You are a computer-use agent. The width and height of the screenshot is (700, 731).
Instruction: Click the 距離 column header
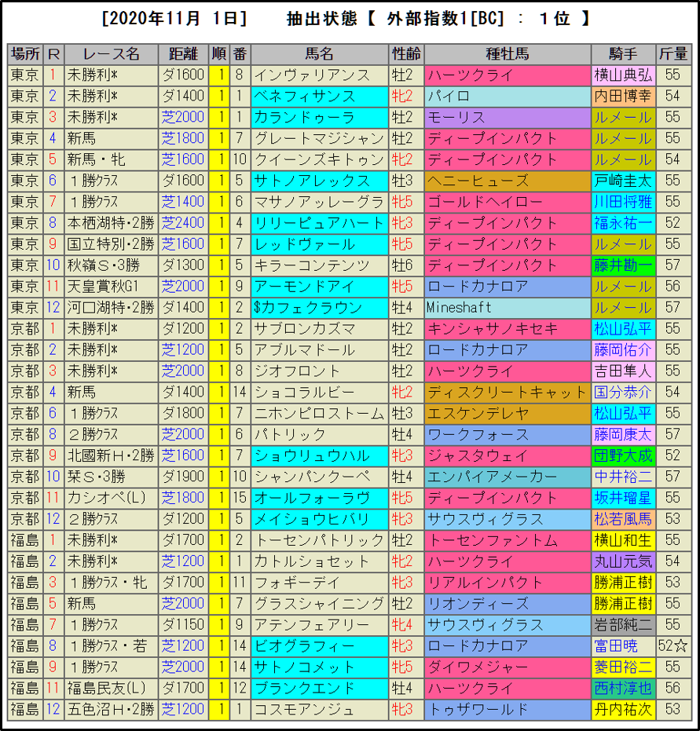[x=182, y=54]
